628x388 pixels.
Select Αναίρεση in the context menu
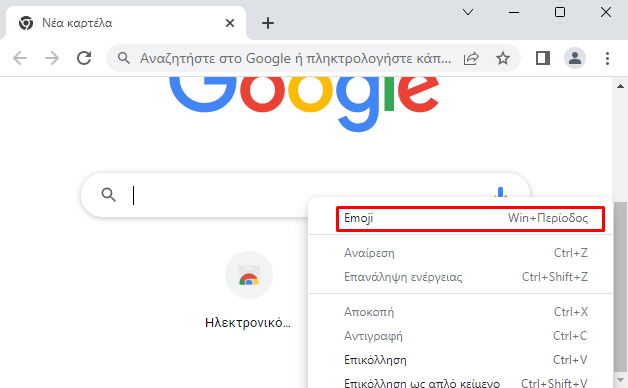click(461, 253)
